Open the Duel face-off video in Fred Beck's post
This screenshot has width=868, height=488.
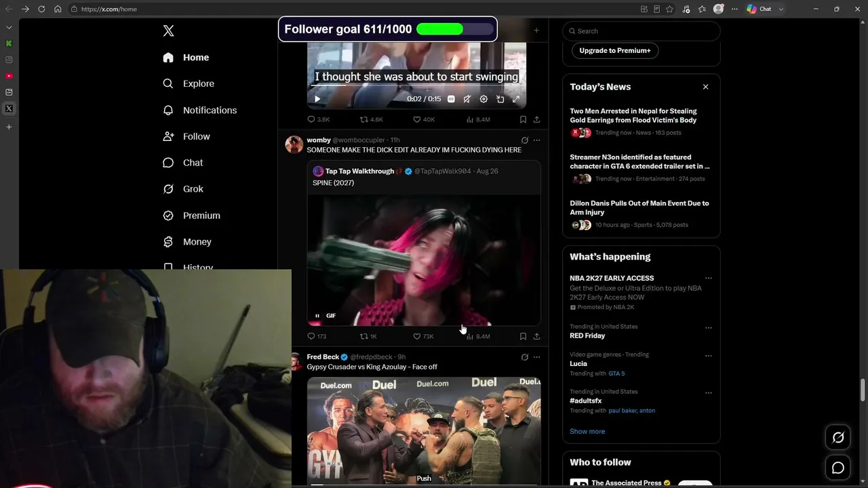coord(424,432)
